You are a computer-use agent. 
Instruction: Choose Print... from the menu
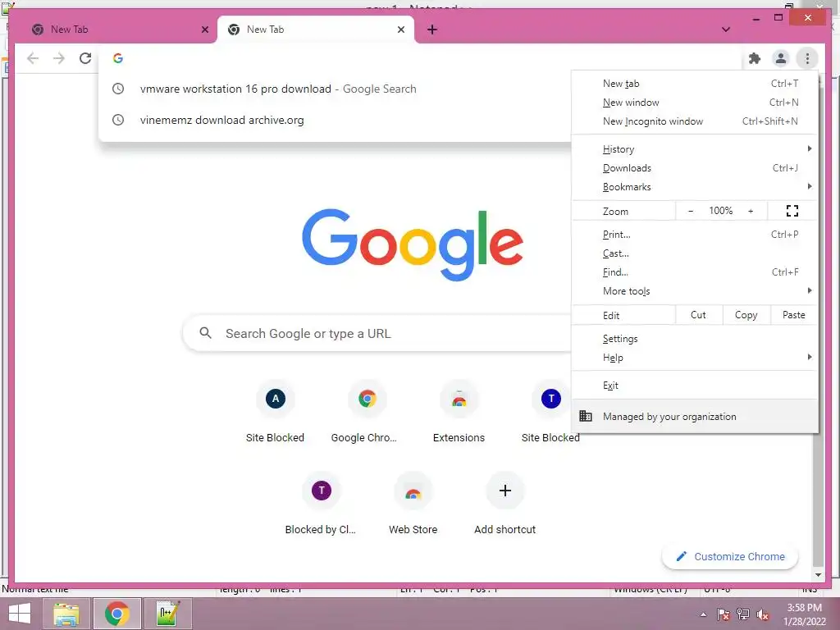pyautogui.click(x=695, y=234)
